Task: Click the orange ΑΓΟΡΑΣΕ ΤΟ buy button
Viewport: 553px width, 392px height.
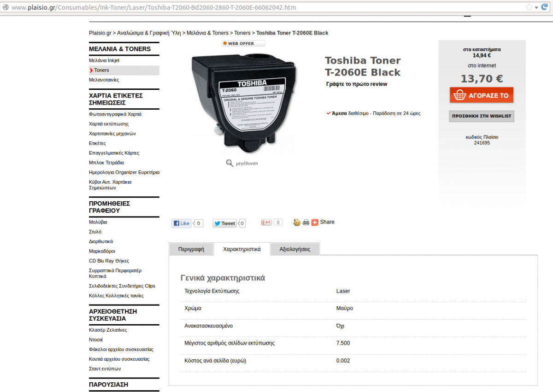Action: pos(482,95)
